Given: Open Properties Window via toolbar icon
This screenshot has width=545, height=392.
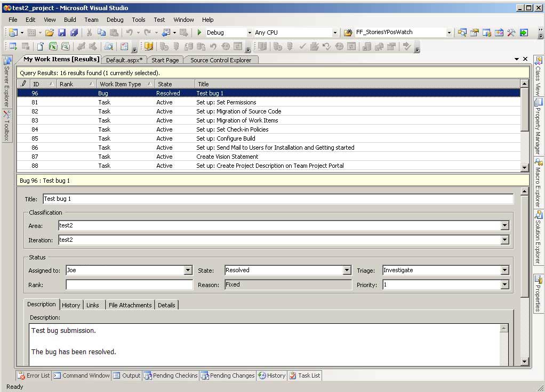Looking at the screenshot, I should coord(475,32).
